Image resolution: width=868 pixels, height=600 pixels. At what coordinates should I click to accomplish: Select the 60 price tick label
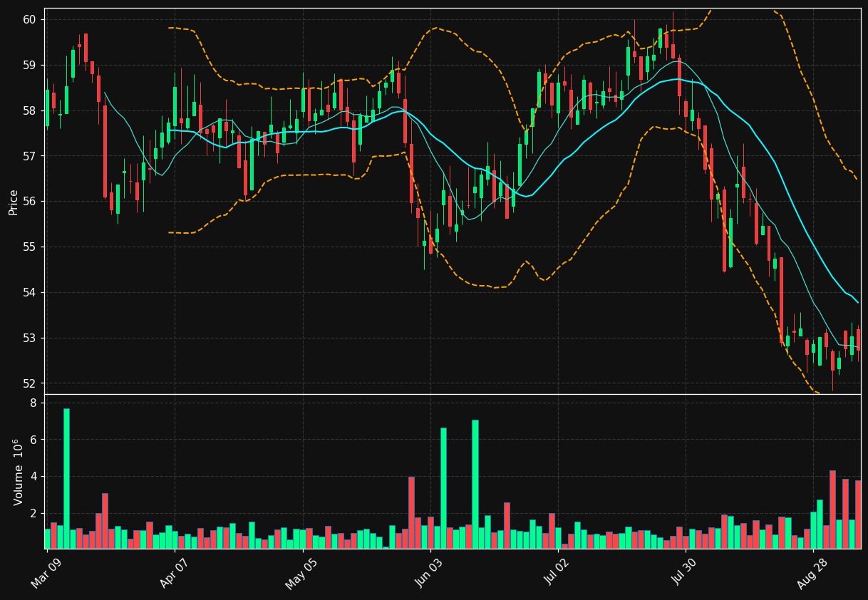tap(29, 19)
